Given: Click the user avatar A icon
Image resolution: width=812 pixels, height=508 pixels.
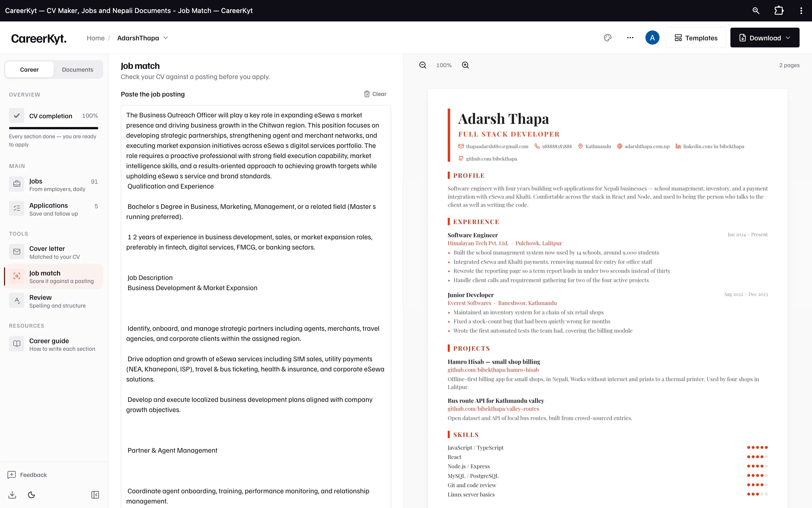Looking at the screenshot, I should (652, 38).
